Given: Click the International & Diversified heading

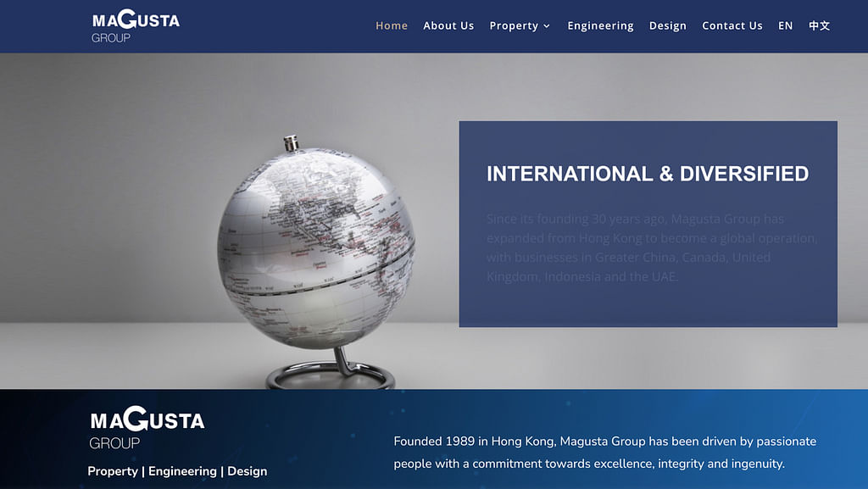Looking at the screenshot, I should [647, 174].
